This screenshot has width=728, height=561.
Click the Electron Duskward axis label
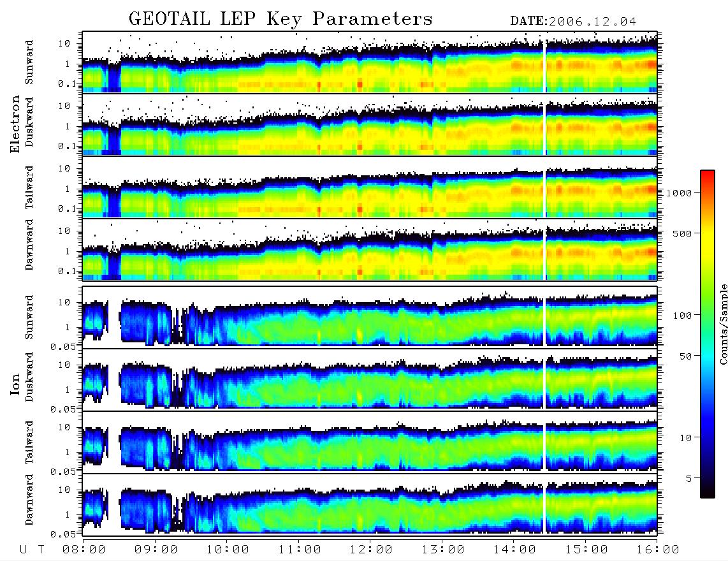[29, 122]
